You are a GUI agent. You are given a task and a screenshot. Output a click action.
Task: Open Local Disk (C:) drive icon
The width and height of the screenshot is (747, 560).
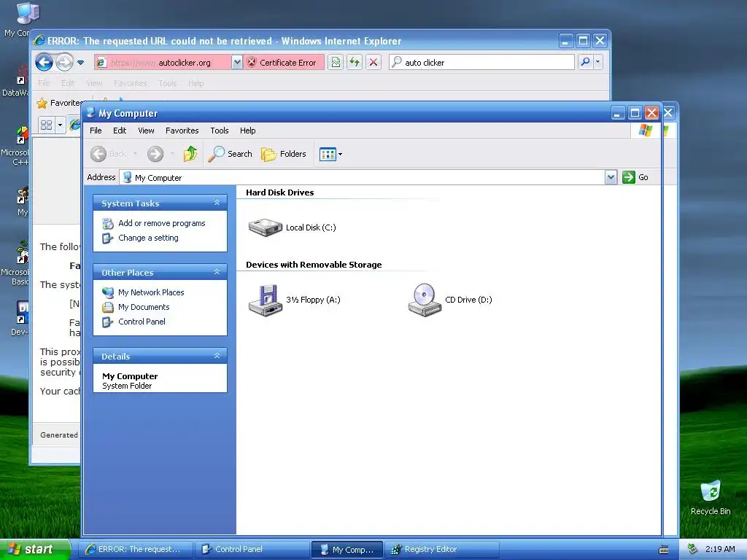266,227
